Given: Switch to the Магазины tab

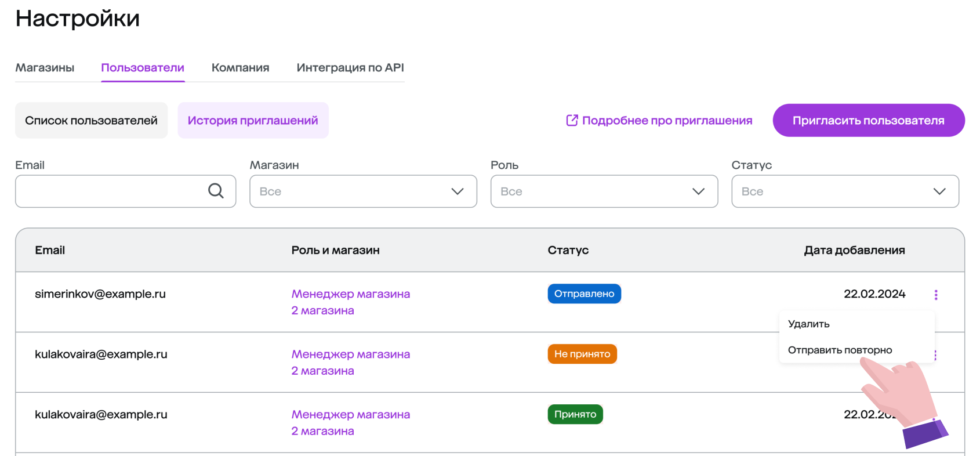Looking at the screenshot, I should point(45,68).
